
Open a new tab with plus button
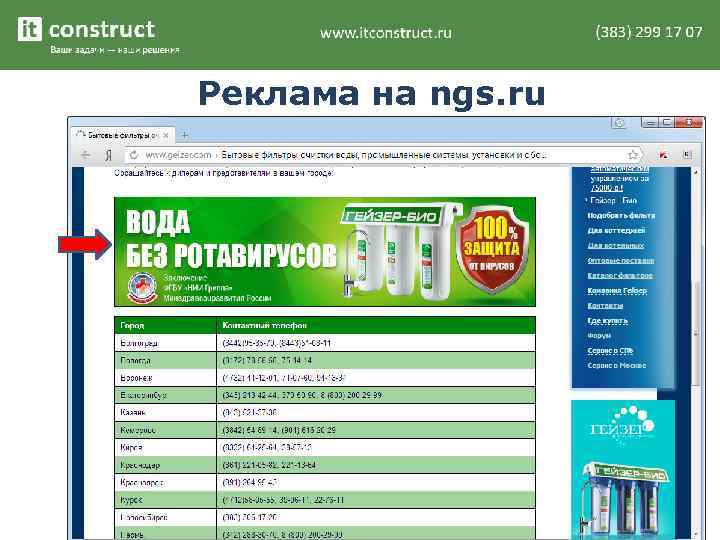click(x=185, y=135)
